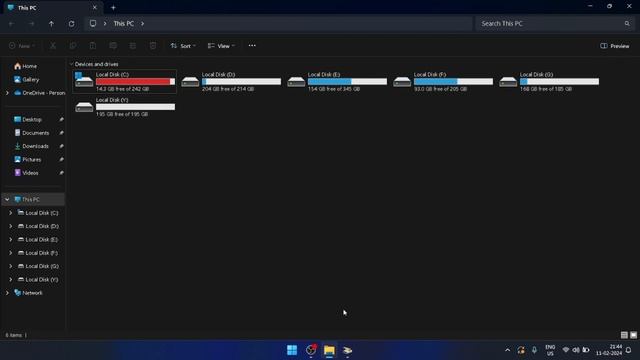This screenshot has height=360, width=640.
Task: Switch to large icons view in status bar
Action: [x=633, y=335]
